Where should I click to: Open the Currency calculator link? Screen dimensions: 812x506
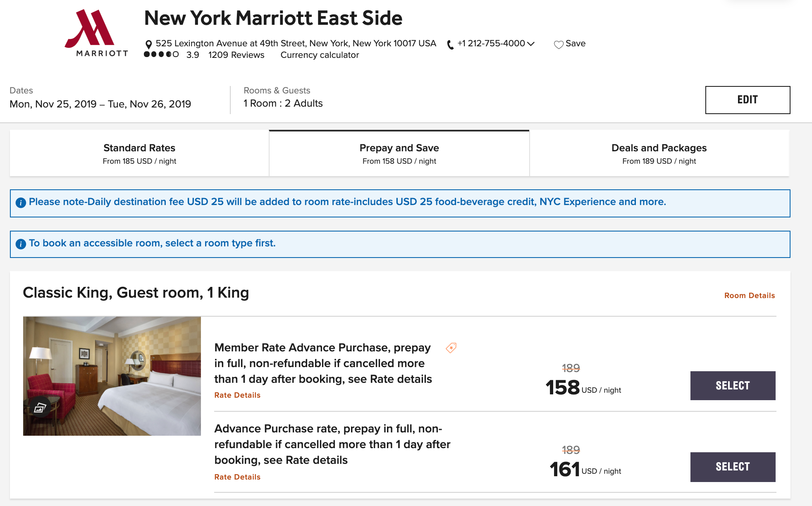[x=320, y=55]
